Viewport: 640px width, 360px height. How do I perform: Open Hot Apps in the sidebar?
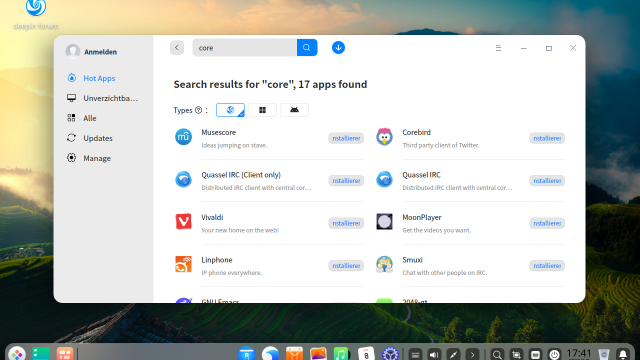(99, 78)
